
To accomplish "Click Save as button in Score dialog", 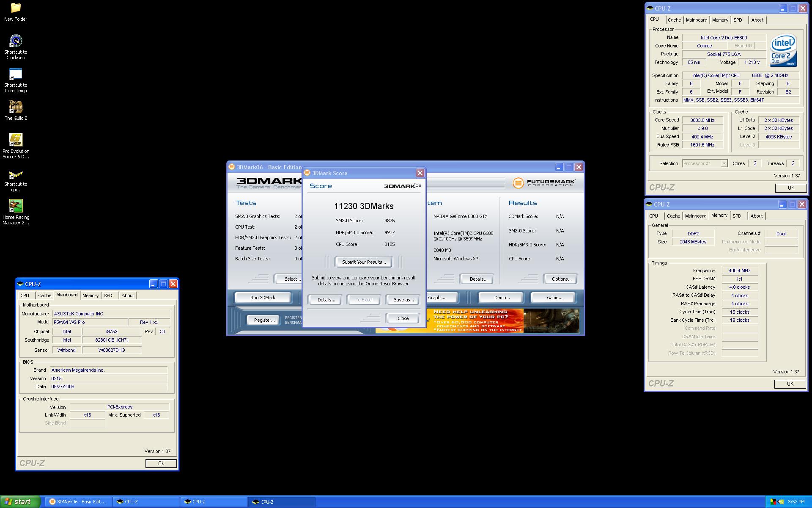I will 403,300.
